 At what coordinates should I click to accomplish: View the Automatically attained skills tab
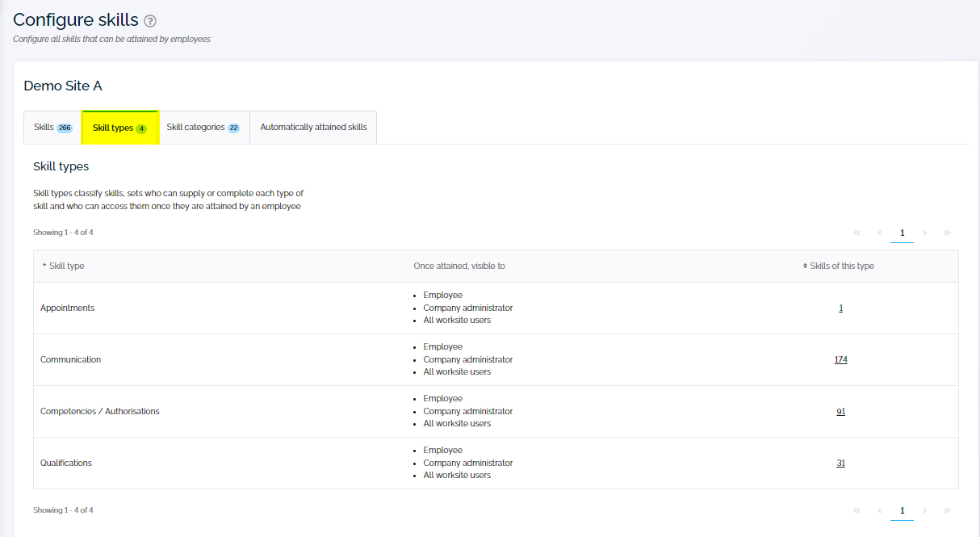pos(313,127)
